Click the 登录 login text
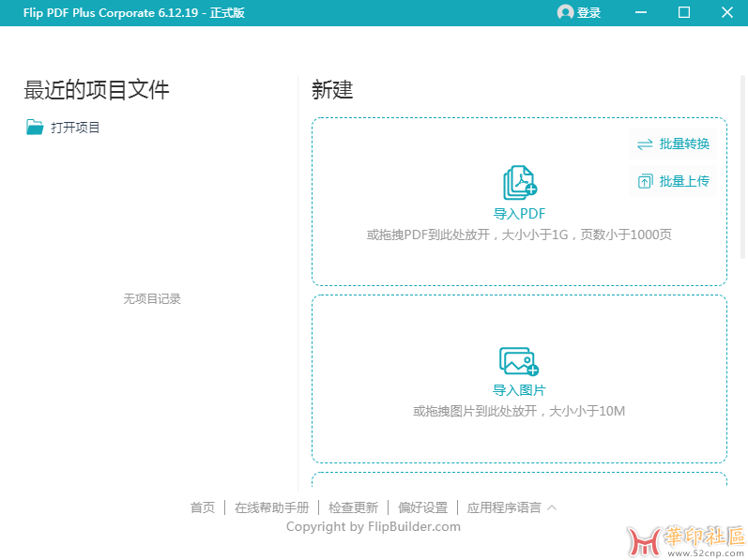The width and height of the screenshot is (748, 560). click(x=588, y=13)
